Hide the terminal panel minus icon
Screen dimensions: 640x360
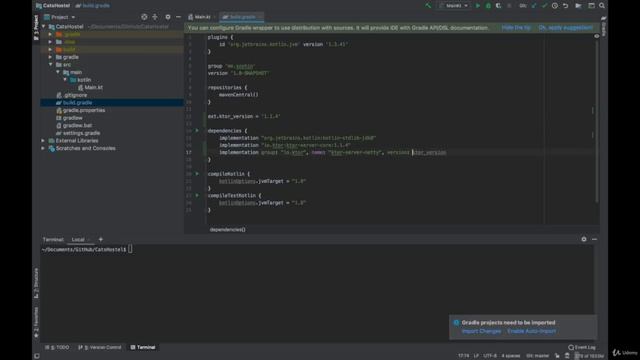(594, 239)
